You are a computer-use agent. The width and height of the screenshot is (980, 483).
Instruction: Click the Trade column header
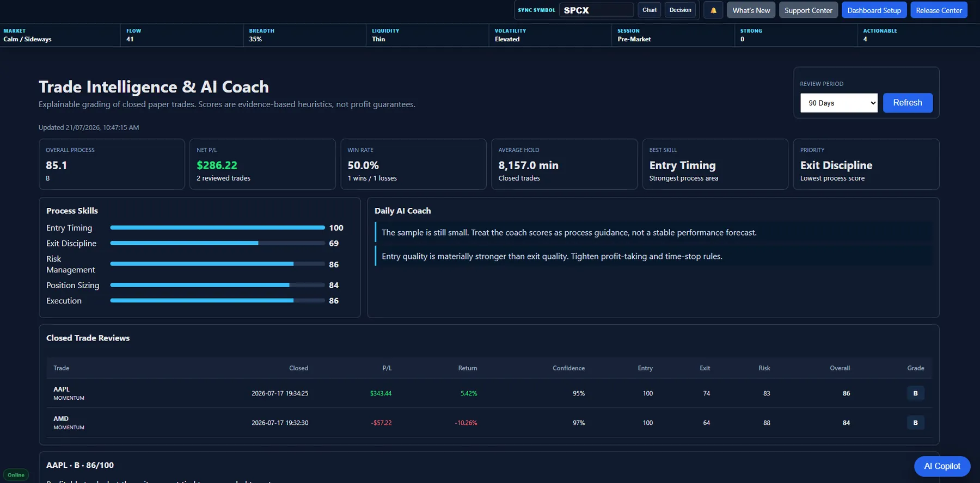(x=61, y=368)
